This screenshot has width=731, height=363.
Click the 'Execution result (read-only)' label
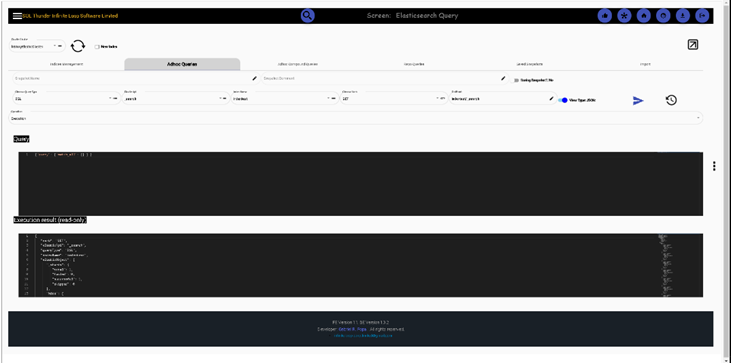(x=50, y=219)
